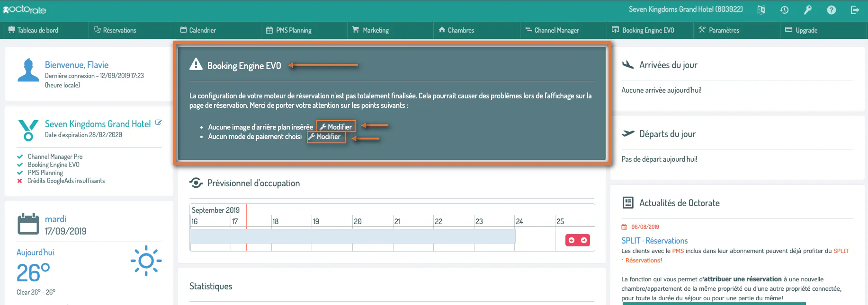Open the language translation icon
868x305 pixels.
pyautogui.click(x=761, y=10)
